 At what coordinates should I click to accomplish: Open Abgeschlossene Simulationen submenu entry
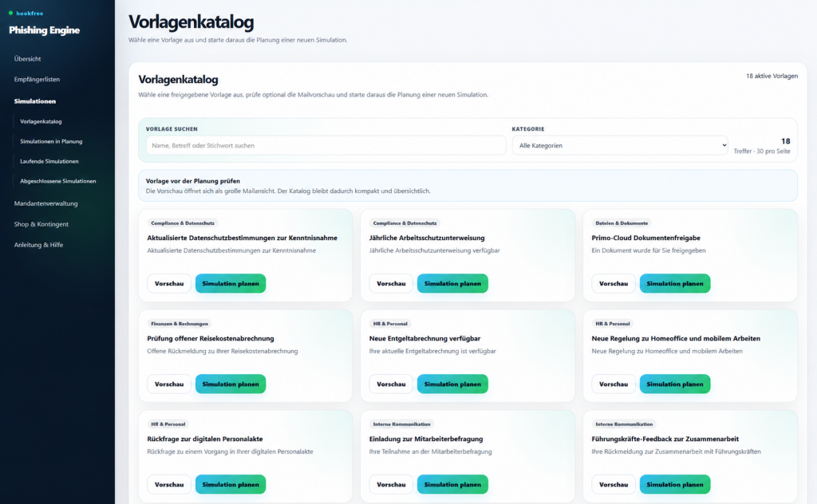[57, 181]
